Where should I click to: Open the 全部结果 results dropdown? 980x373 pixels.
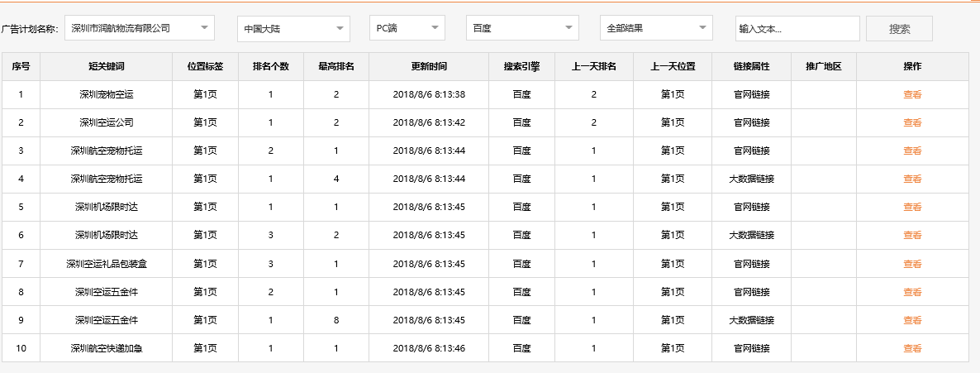tap(656, 28)
